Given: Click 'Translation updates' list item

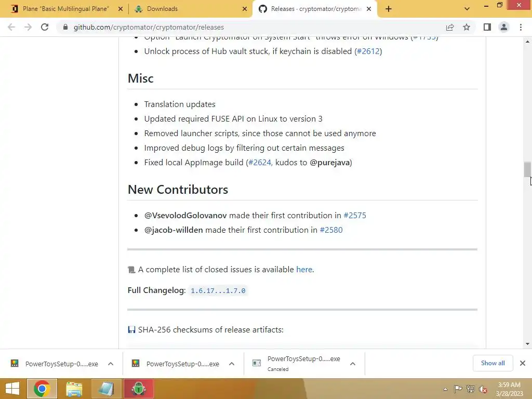Looking at the screenshot, I should click(x=180, y=104).
